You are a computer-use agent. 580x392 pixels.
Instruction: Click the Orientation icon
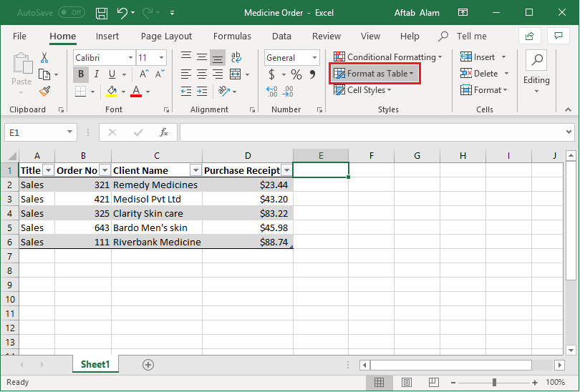(x=224, y=91)
